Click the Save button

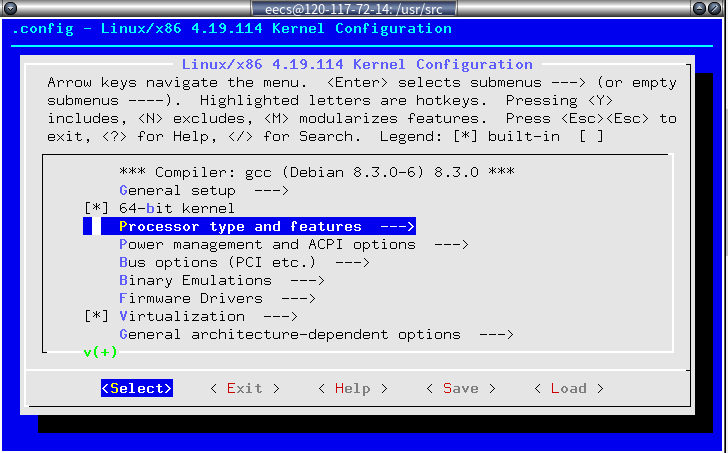(460, 388)
